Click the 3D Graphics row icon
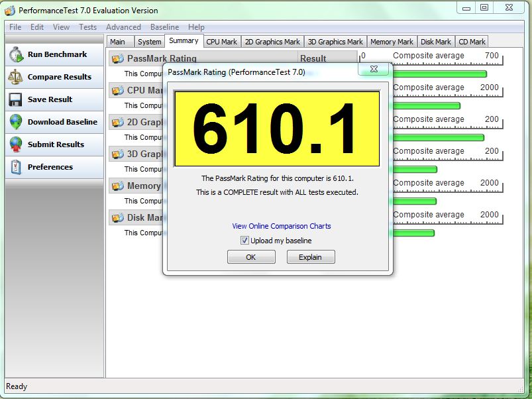Image resolution: width=532 pixels, height=399 pixels. (x=117, y=154)
